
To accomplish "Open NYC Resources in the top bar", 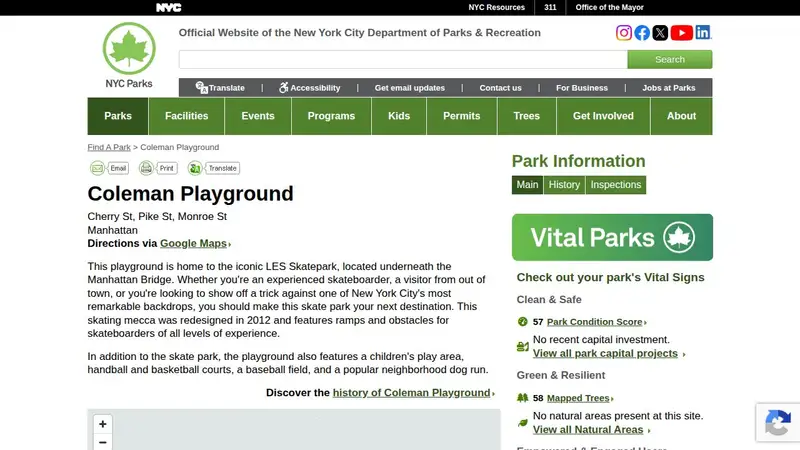I will pos(496,8).
